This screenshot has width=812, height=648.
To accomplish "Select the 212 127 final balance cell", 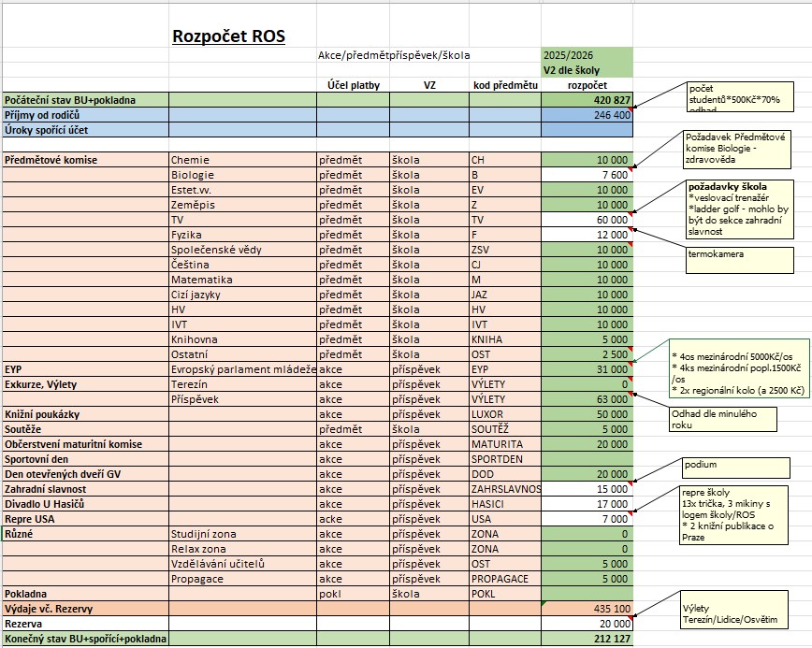I will 587,639.
